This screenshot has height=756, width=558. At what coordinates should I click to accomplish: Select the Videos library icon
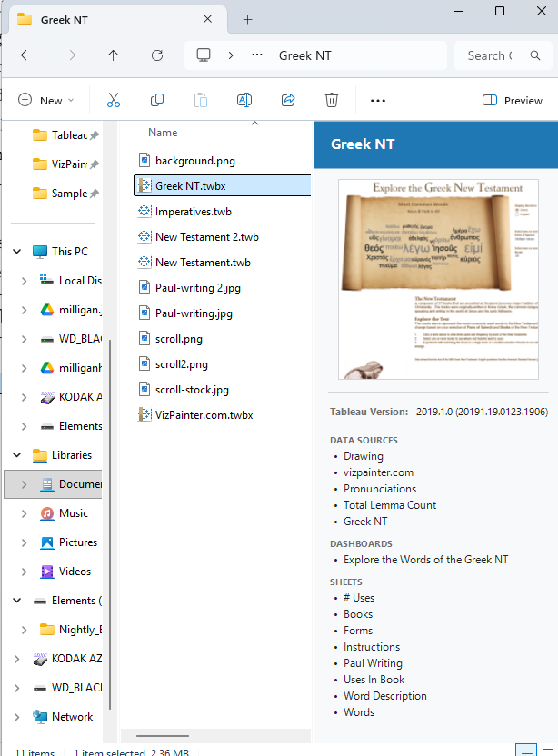(x=46, y=572)
